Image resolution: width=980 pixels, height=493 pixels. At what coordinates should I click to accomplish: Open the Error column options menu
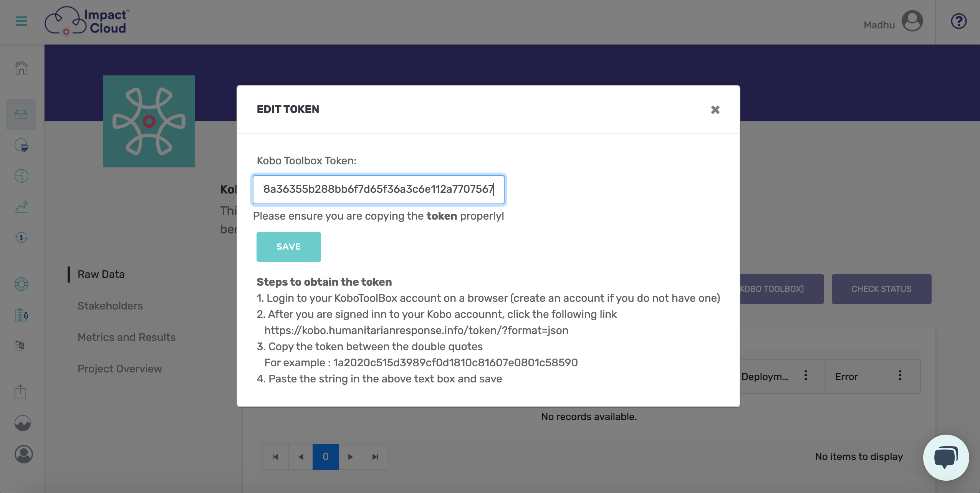(x=900, y=376)
